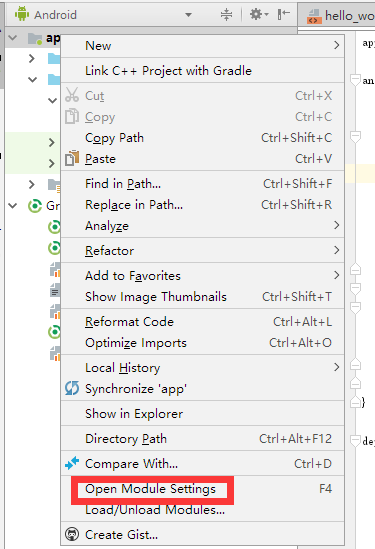Open the Local History submenu
Viewport: 375px width, 549px height.
202,367
